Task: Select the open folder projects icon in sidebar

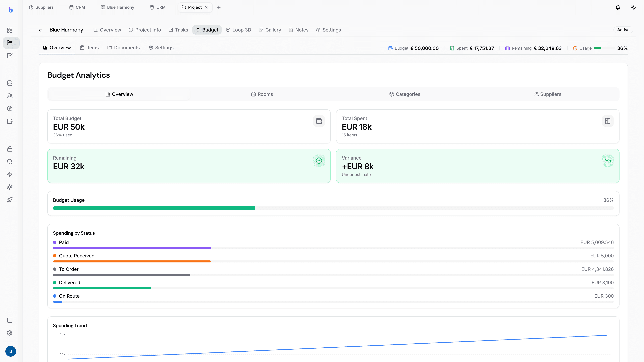Action: [x=10, y=43]
